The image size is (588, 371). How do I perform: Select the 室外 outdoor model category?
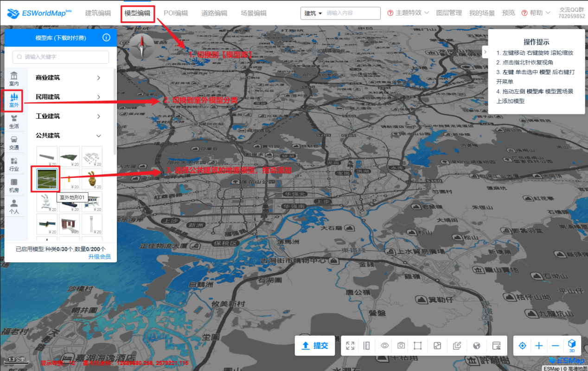14,100
